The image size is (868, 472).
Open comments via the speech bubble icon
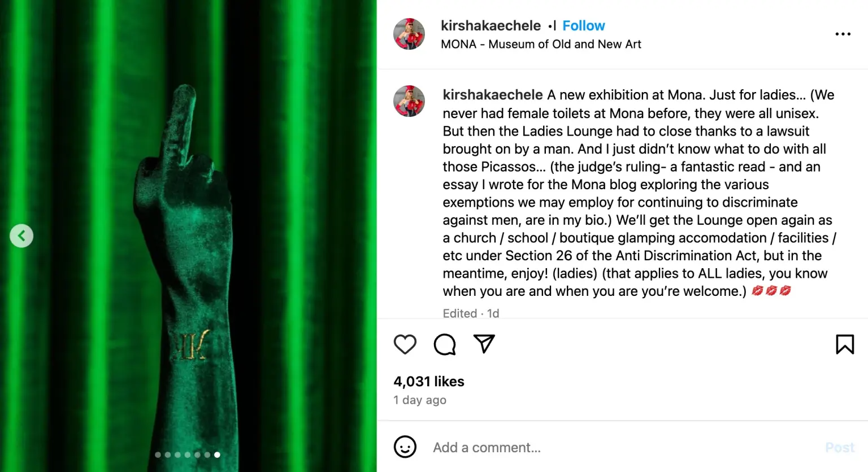coord(445,344)
